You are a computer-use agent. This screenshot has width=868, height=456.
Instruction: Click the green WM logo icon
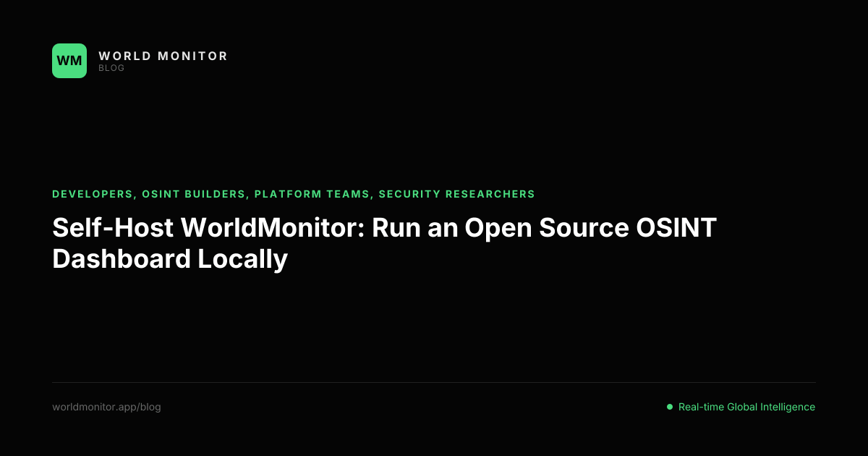(x=69, y=61)
